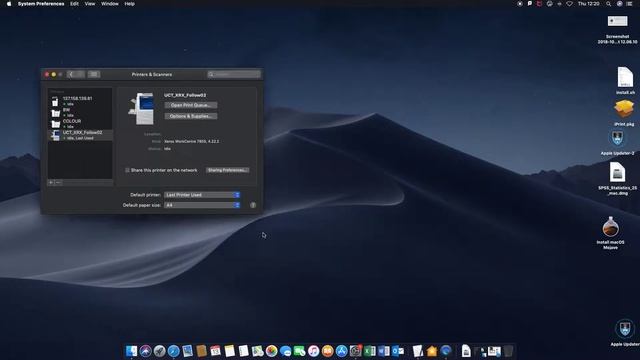Open Safari compass icon in dock
This screenshot has width=640, height=360.
[x=173, y=351]
